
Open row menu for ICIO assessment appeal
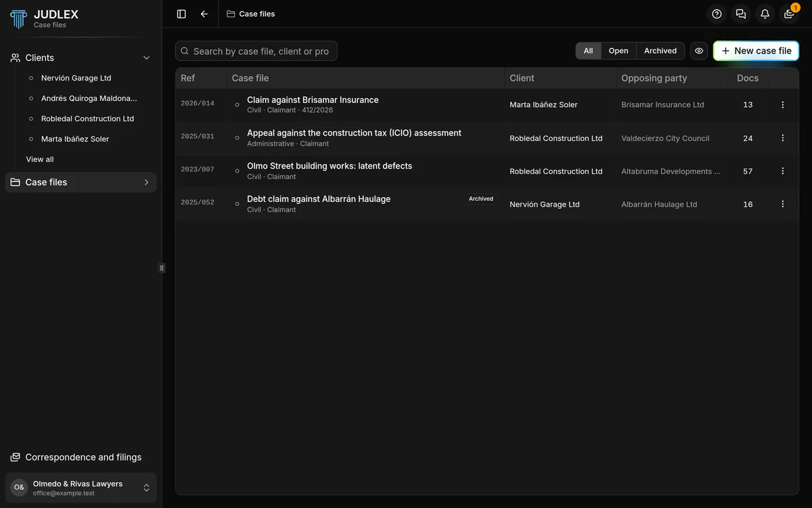pos(783,138)
